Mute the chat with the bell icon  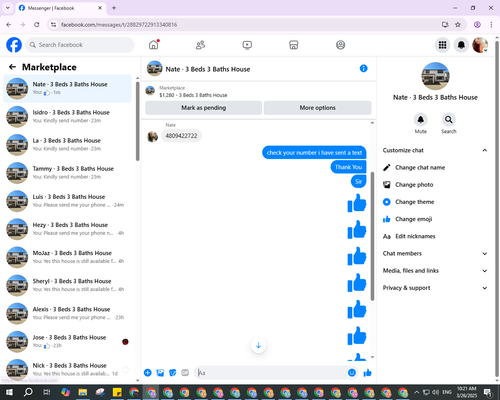(x=421, y=119)
